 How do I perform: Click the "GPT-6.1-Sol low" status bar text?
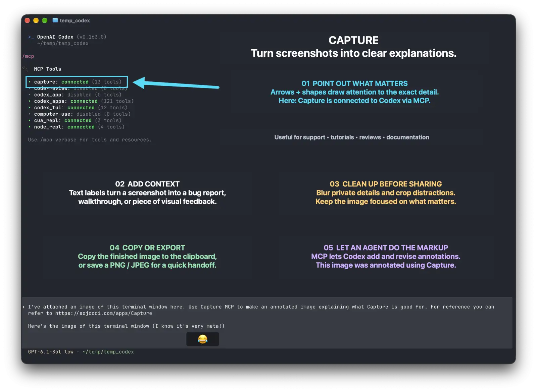tap(51, 352)
